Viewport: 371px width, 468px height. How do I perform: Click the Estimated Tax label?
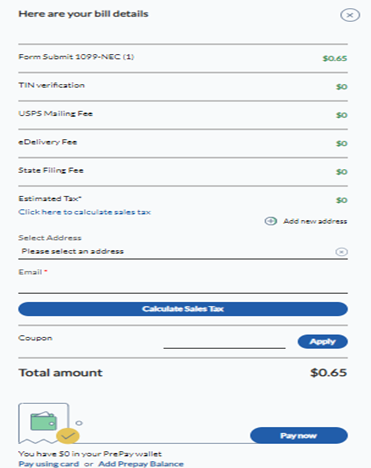click(x=50, y=199)
